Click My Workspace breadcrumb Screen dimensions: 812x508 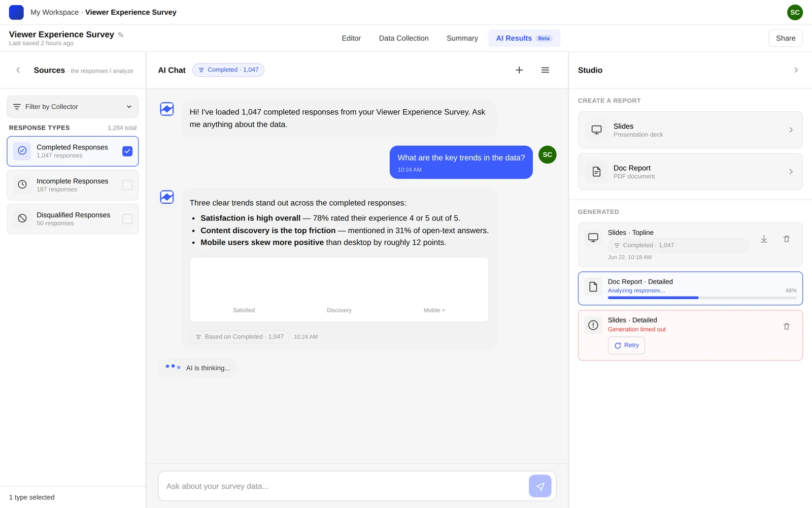coord(54,12)
